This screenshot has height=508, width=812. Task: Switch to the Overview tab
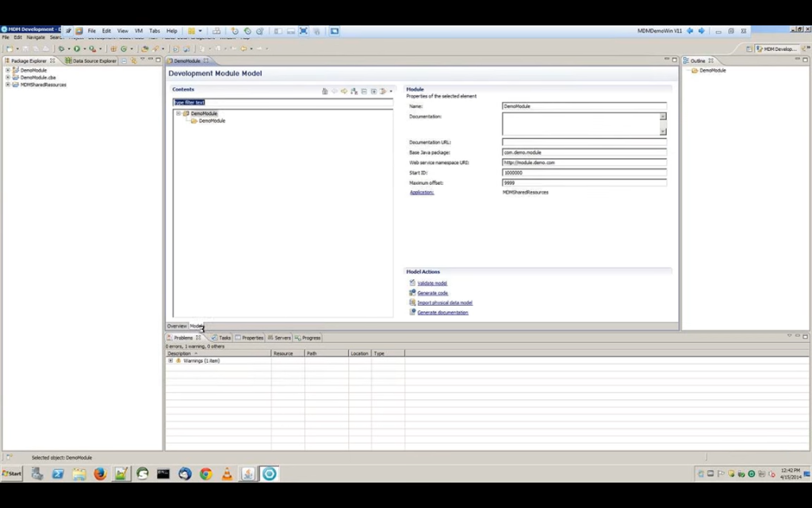[x=177, y=325]
